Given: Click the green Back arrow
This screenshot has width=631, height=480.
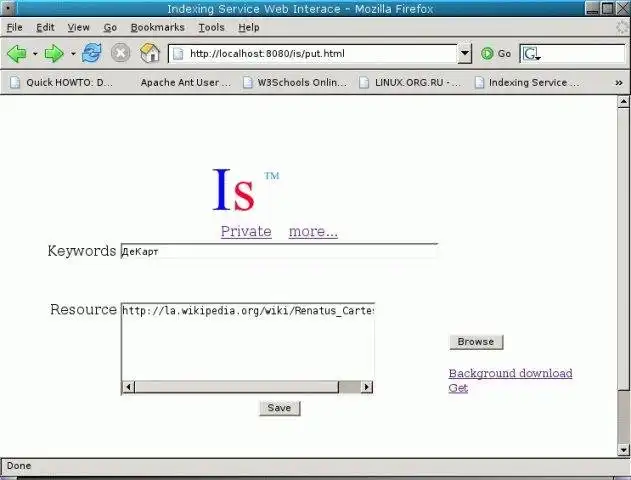Looking at the screenshot, I should [17, 54].
